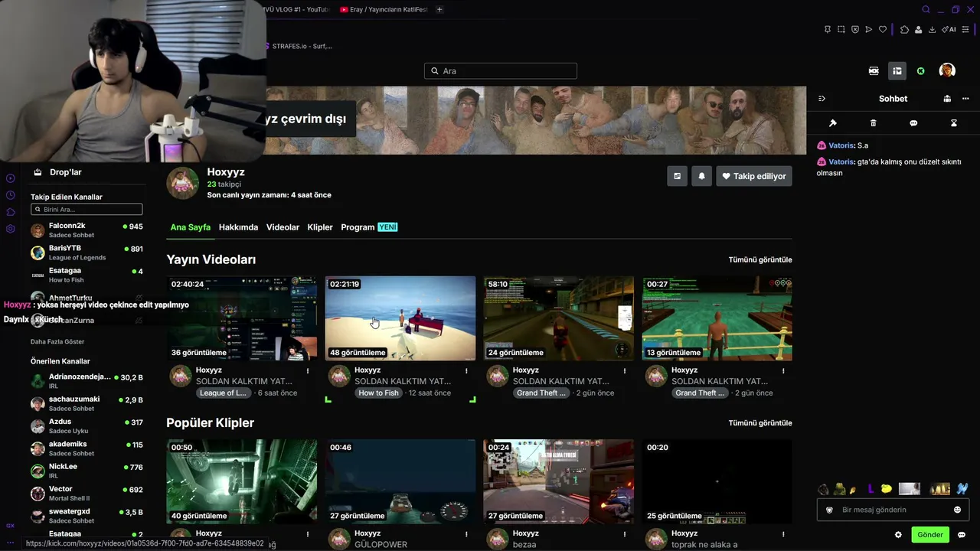The image size is (980, 551).
Task: Open options menu for bezaa clip
Action: (x=625, y=533)
